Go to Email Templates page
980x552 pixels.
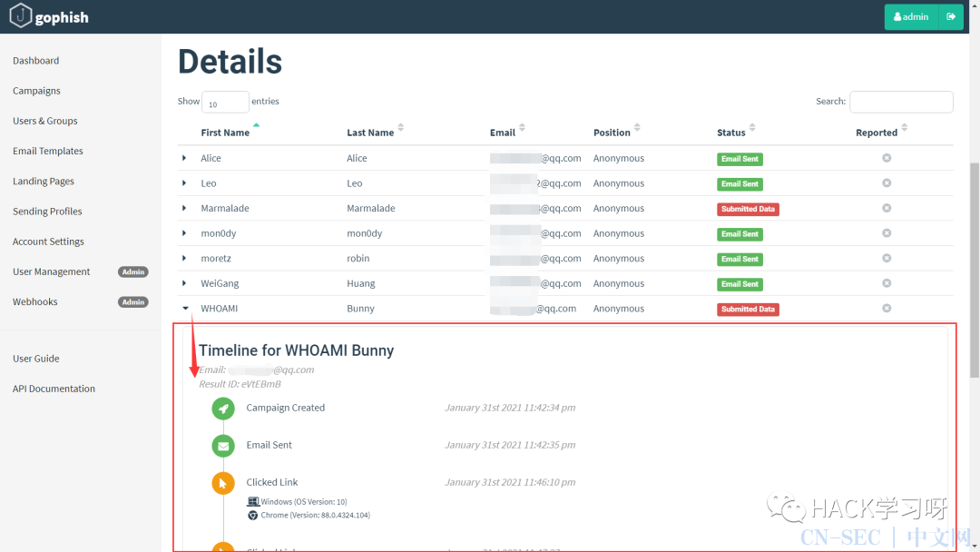click(48, 151)
